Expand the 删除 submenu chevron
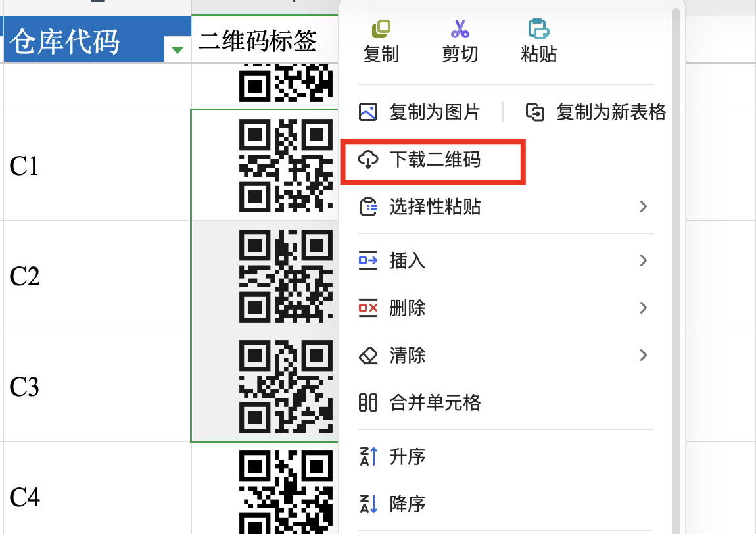Image resolution: width=756 pixels, height=534 pixels. (x=643, y=308)
